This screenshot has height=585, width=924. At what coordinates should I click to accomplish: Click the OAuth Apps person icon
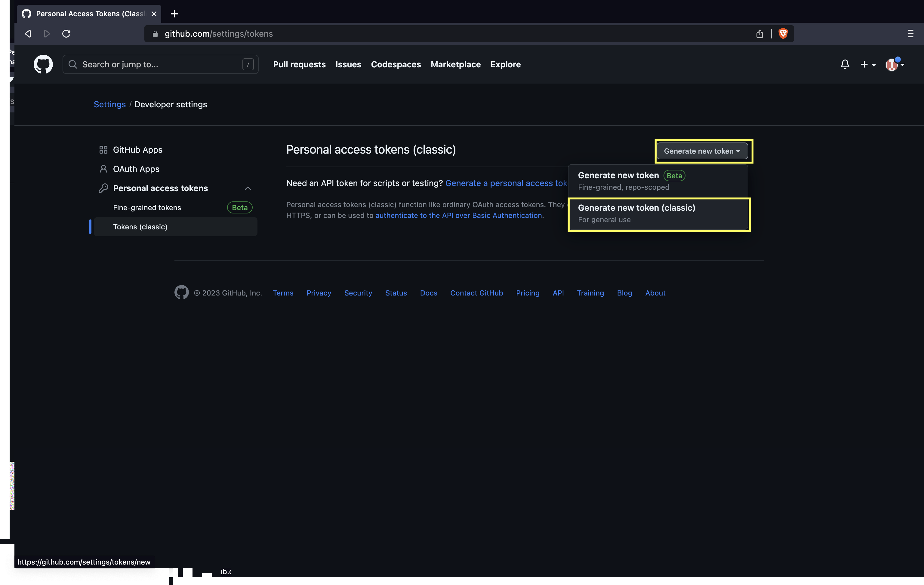coord(103,169)
